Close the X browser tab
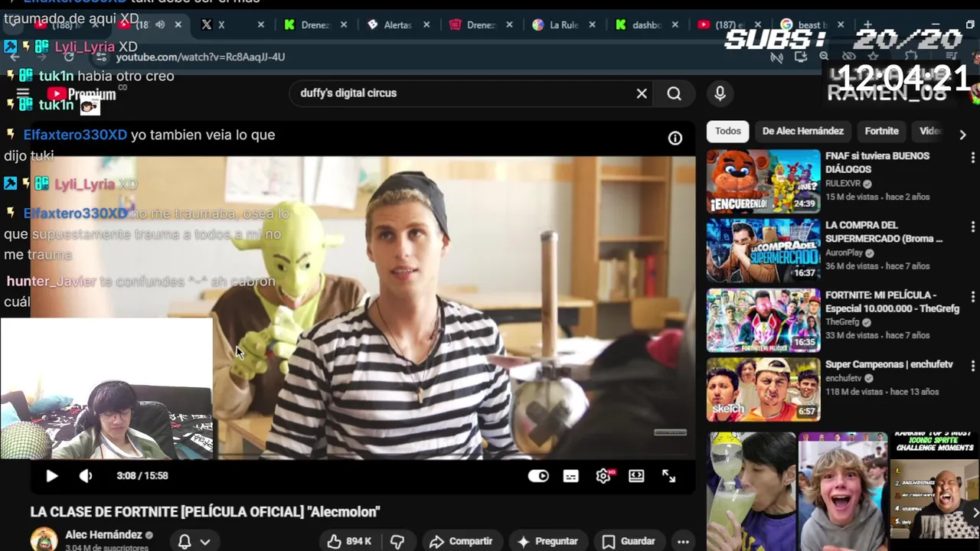Screen dimensions: 980x551 260,24
